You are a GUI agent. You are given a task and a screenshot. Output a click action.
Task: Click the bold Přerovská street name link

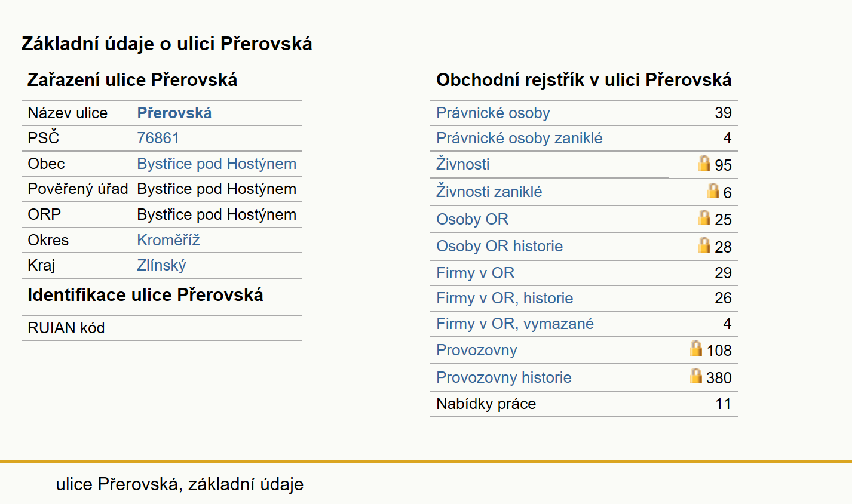click(x=174, y=113)
